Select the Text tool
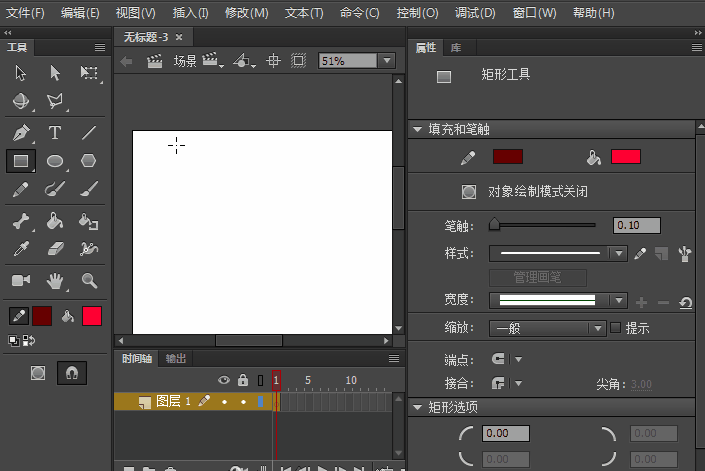Screen dimensions: 705x471 (x=55, y=133)
